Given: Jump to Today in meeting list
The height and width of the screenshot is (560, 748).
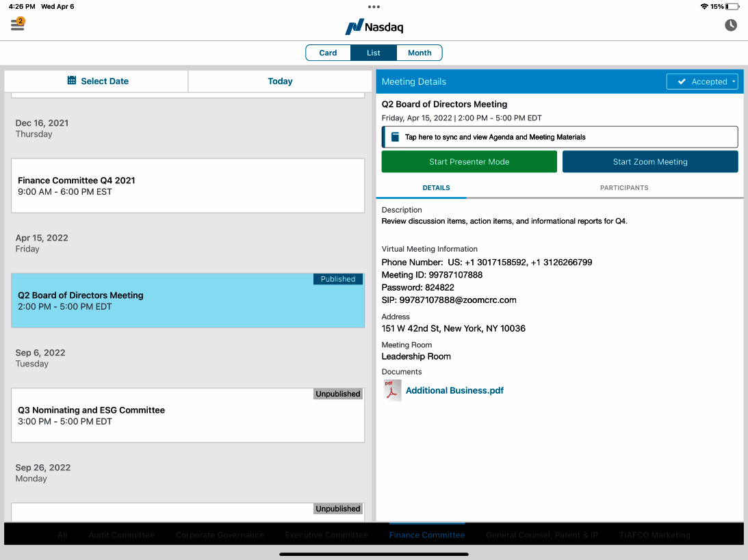Looking at the screenshot, I should [280, 81].
